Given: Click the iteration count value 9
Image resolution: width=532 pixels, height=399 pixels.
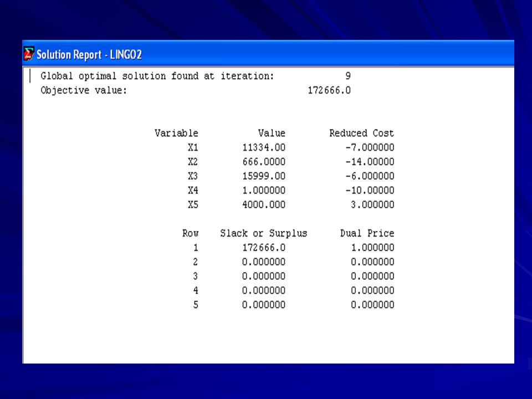Looking at the screenshot, I should (348, 76).
